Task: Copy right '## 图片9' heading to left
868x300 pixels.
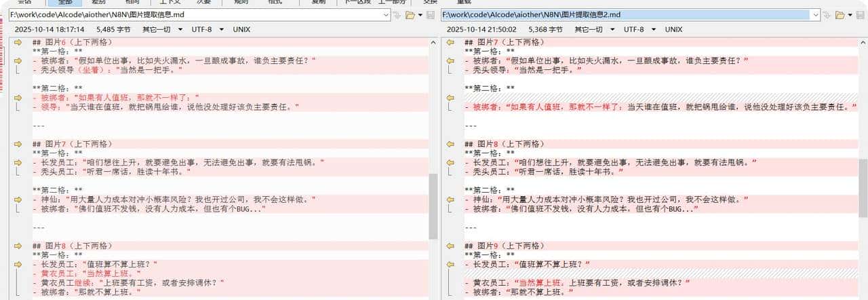Action: pyautogui.click(x=450, y=246)
